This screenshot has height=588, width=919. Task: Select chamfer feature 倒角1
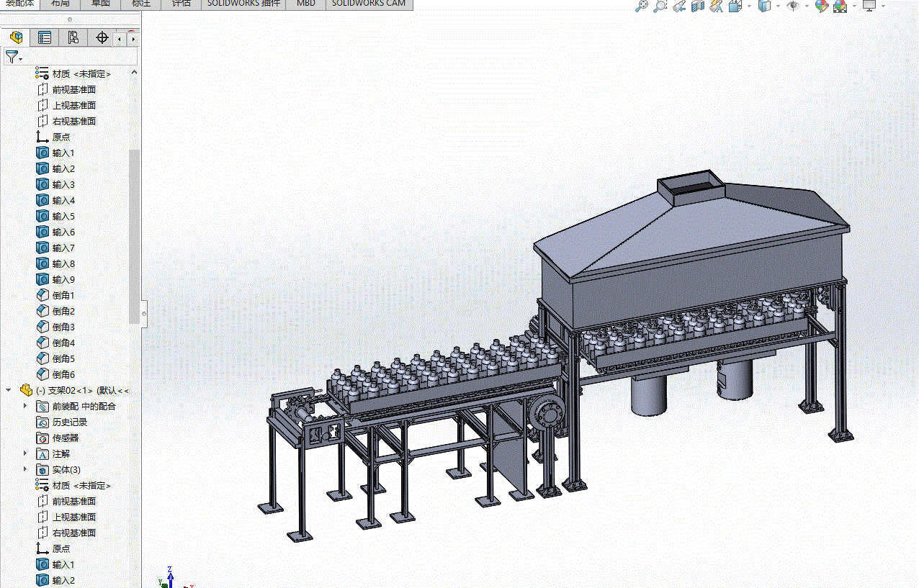coord(55,295)
